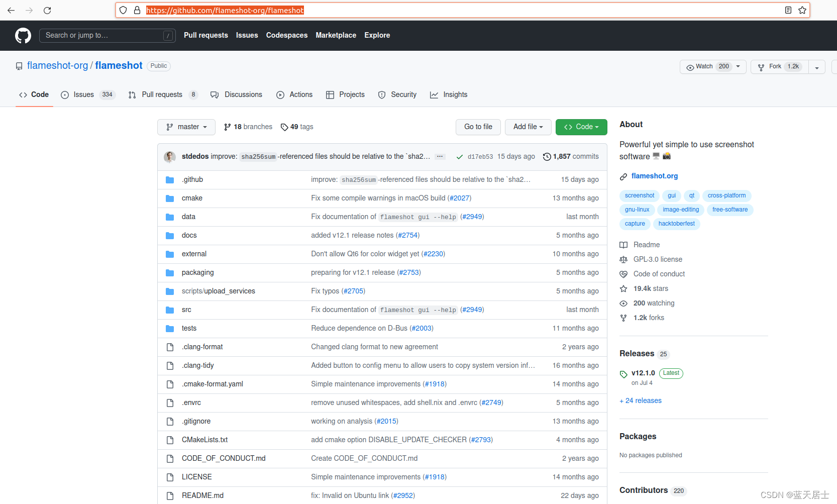Open reader view icon in address bar
The width and height of the screenshot is (837, 504).
[788, 10]
